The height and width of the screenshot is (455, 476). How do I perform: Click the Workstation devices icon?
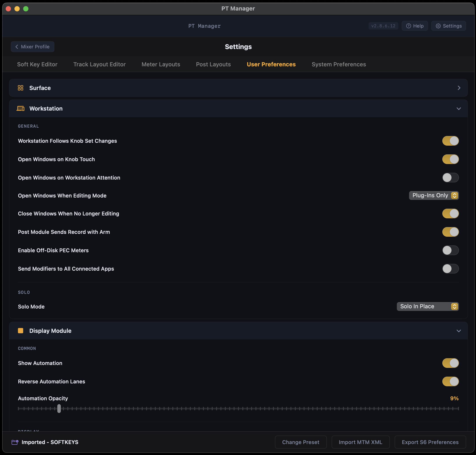coord(21,108)
